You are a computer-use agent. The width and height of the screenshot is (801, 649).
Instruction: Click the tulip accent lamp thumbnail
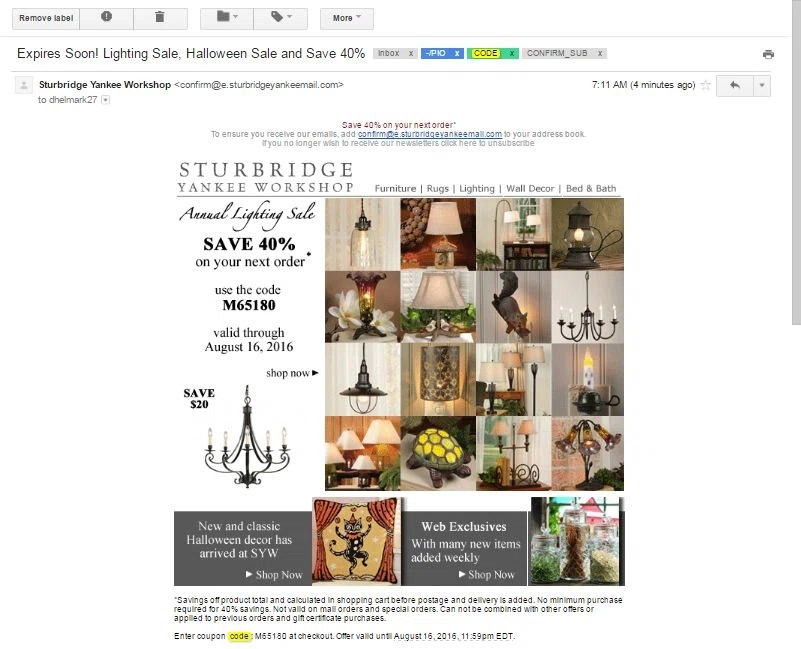pos(362,307)
